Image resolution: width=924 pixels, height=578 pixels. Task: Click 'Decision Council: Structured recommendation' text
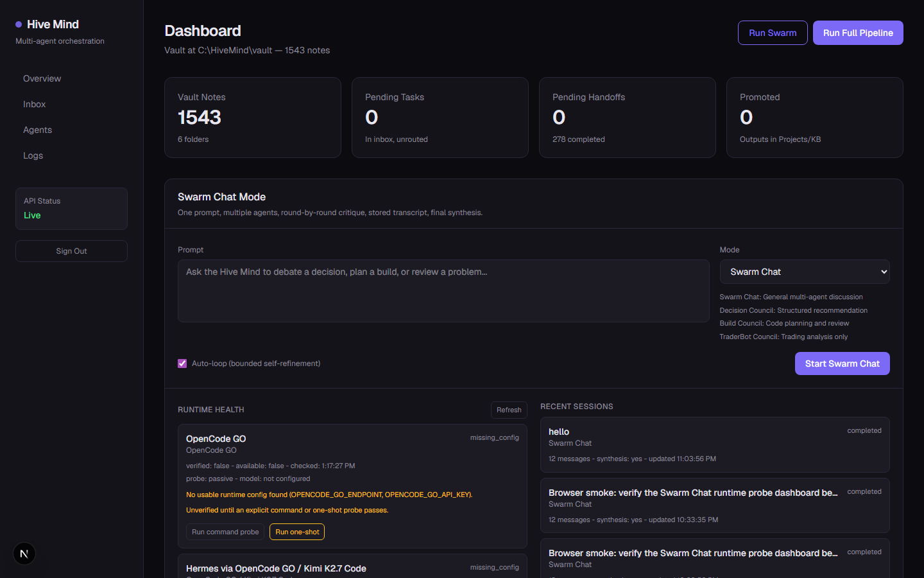point(793,310)
